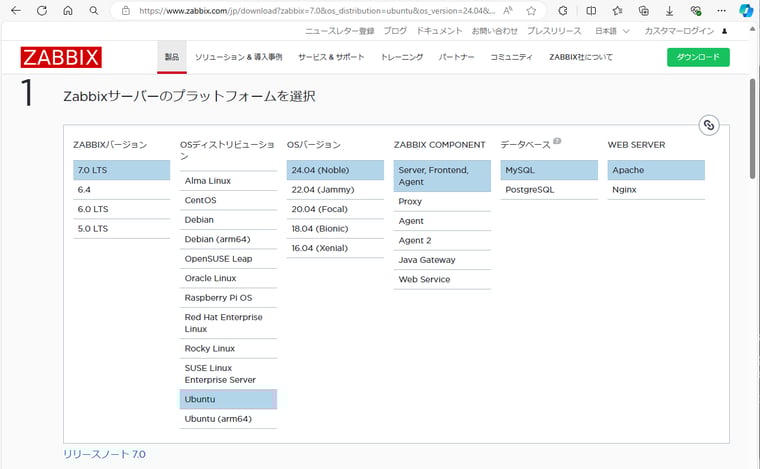Open the サービス & サポート menu

click(331, 57)
